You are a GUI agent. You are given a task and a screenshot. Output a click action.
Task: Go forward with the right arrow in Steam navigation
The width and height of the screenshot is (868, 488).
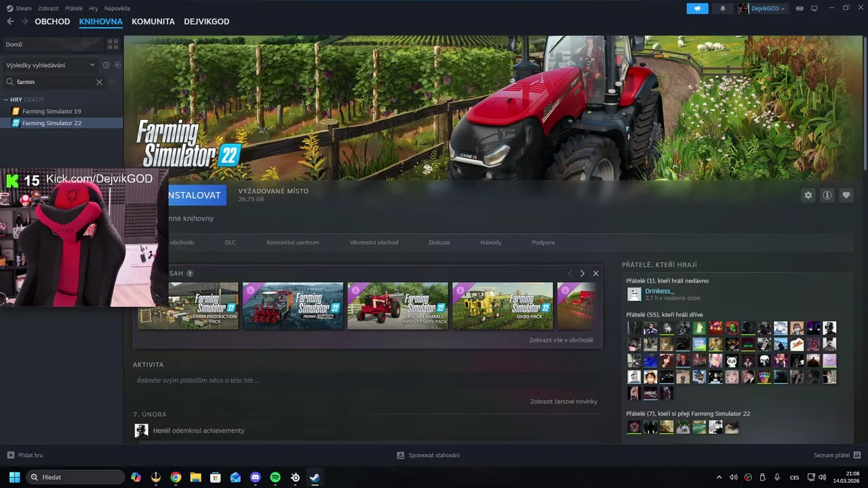pyautogui.click(x=24, y=22)
